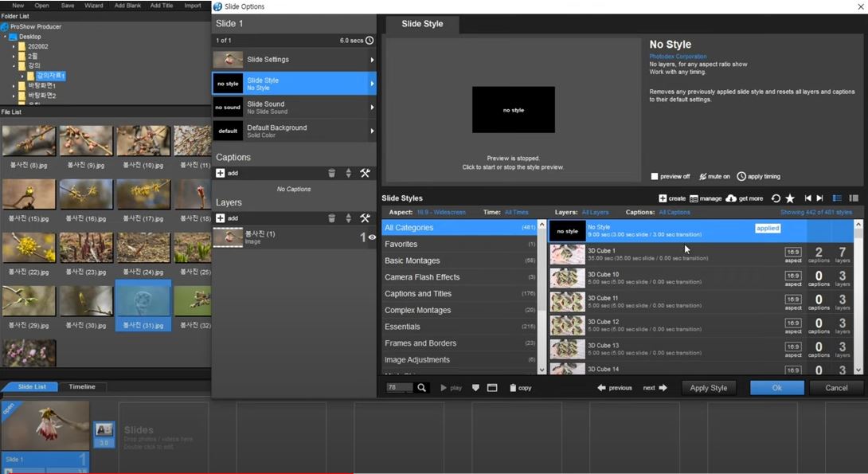Click the get more cloud download icon
This screenshot has height=474, width=868.
pos(731,198)
